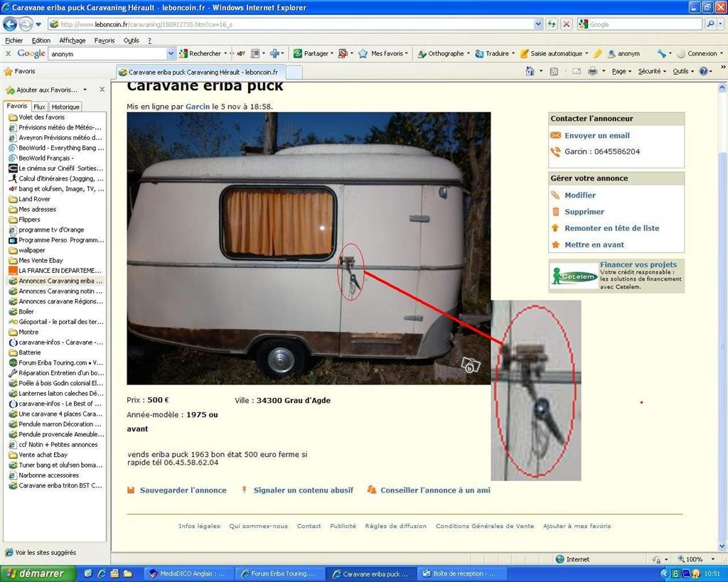Click the search magnifier icon in search box

click(711, 24)
